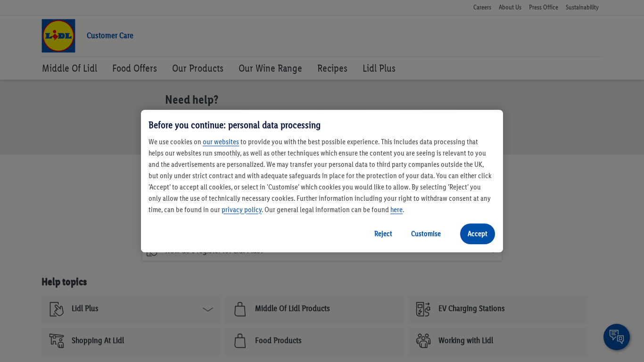Image resolution: width=644 pixels, height=362 pixels.
Task: Open the live chat bubble icon
Action: click(x=616, y=337)
